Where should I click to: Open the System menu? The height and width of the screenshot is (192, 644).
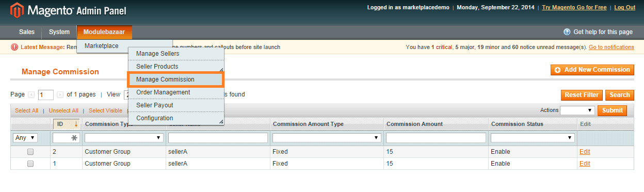(59, 32)
